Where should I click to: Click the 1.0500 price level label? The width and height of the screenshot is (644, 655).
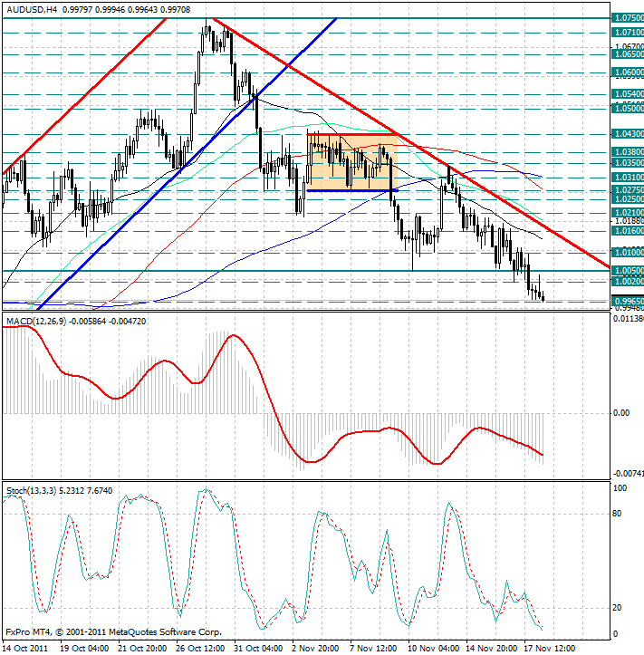click(x=628, y=109)
